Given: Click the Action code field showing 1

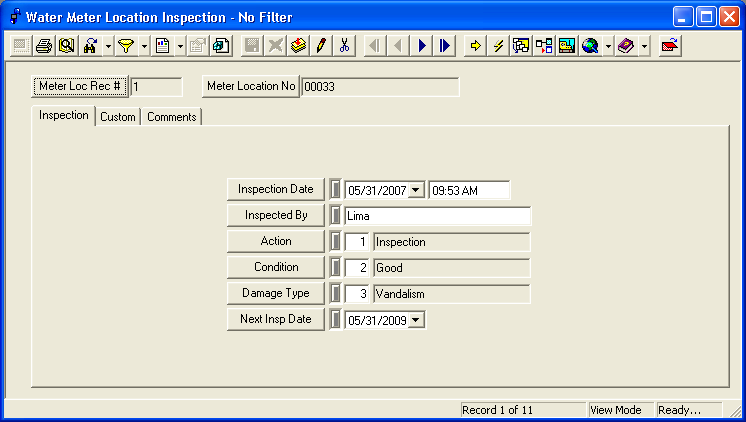Looking at the screenshot, I should 357,242.
